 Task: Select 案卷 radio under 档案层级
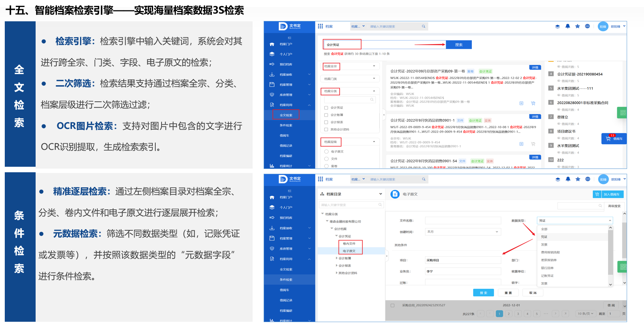tap(326, 166)
